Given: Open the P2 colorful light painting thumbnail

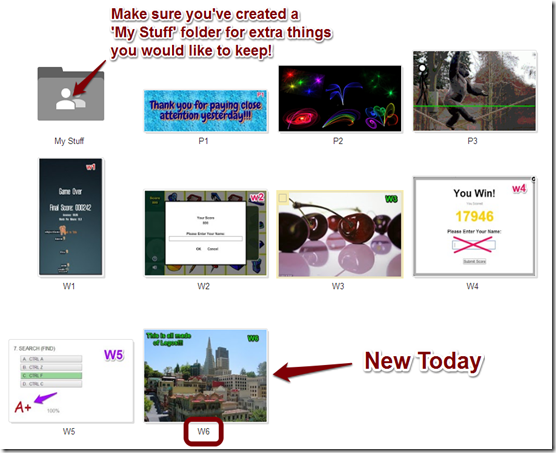Looking at the screenshot, I should [x=340, y=99].
